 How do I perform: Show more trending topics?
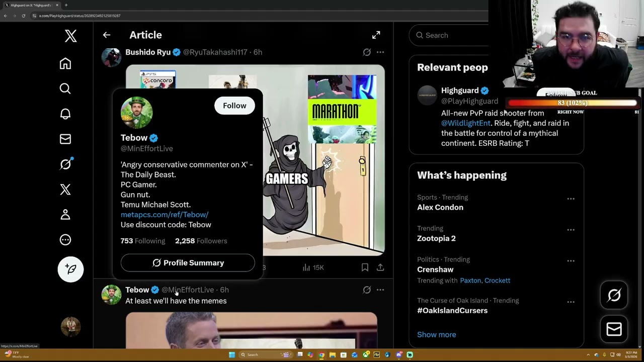(437, 335)
